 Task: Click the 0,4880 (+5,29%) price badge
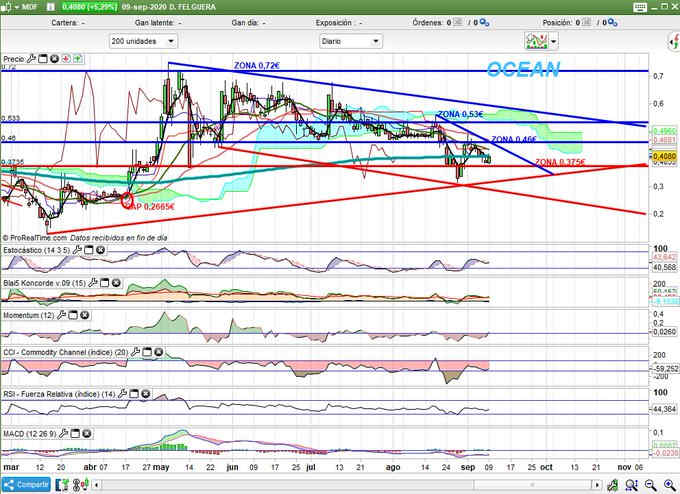point(89,7)
